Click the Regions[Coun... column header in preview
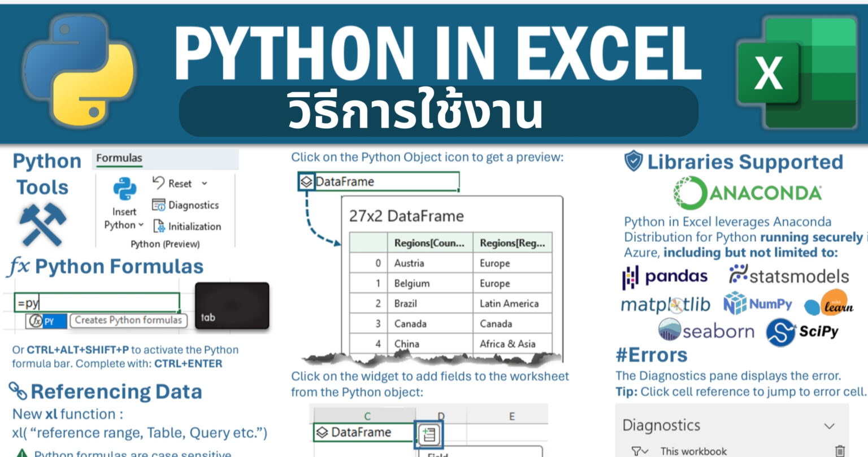This screenshot has width=868, height=457. pos(429,243)
